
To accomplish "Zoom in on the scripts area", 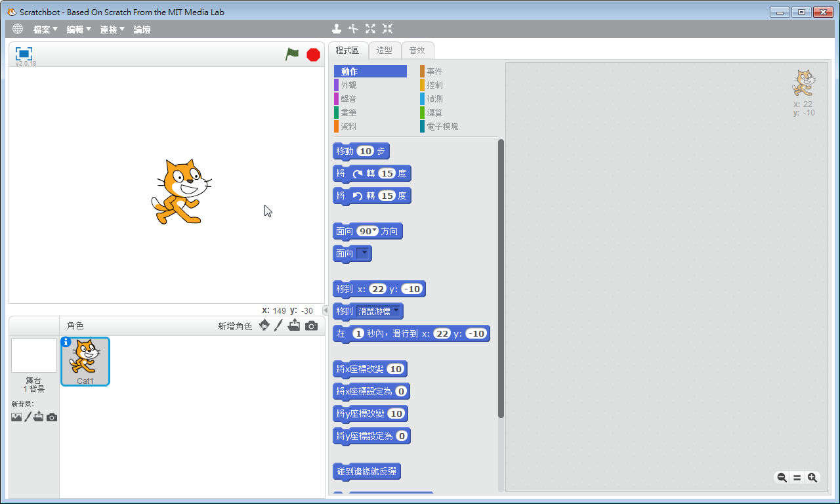I will click(x=812, y=478).
